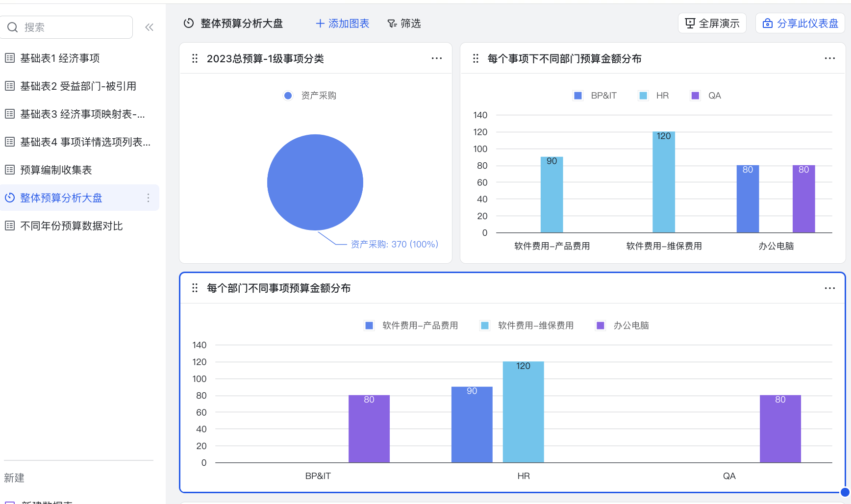Open the ⋯ menu of 每个事项下不同部门预算金额分布 chart
Viewport: 851px width, 504px height.
pyautogui.click(x=830, y=58)
